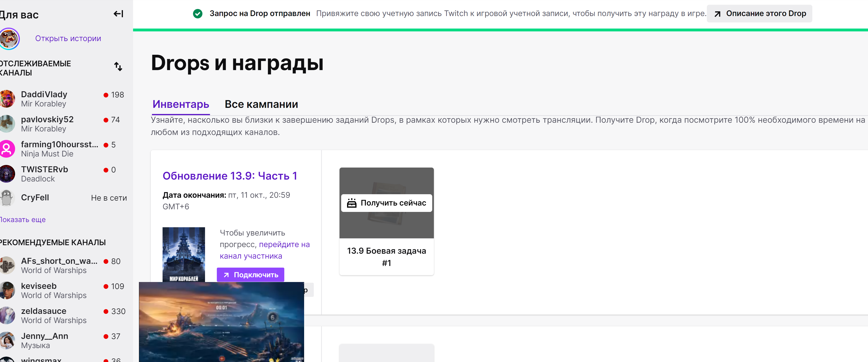Click the ОТСЛЕЖИВАЕМЫЕ КАНАЛЫ section header
The width and height of the screenshot is (868, 362).
point(35,68)
